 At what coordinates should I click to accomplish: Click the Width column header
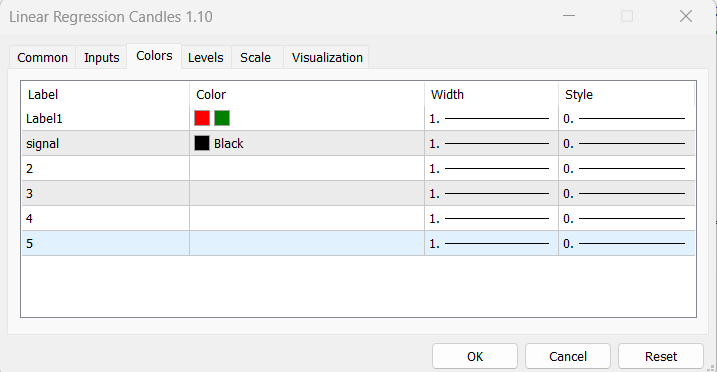click(491, 94)
